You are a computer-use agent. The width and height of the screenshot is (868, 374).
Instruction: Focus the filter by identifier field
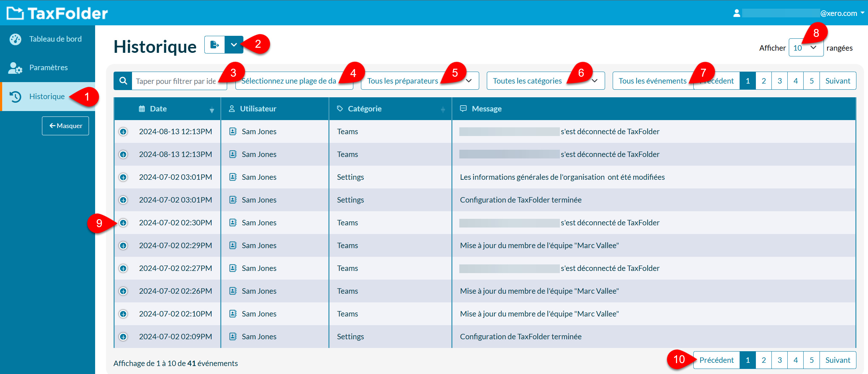(179, 81)
